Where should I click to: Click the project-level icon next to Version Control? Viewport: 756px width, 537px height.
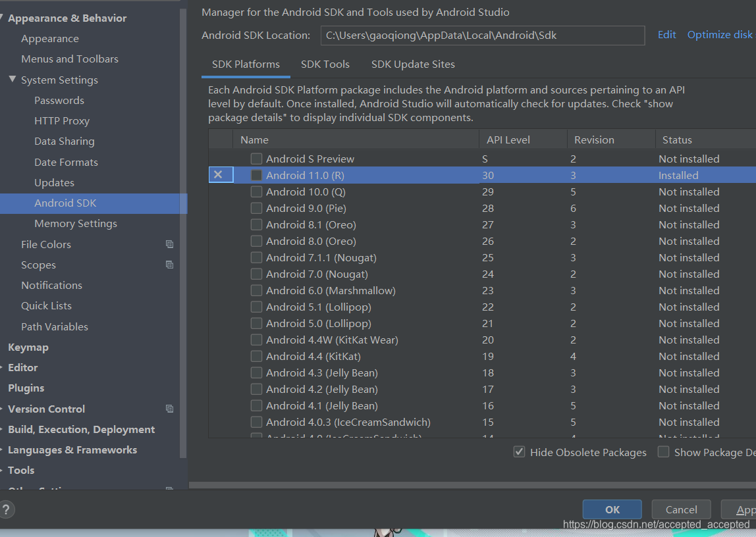click(x=170, y=409)
